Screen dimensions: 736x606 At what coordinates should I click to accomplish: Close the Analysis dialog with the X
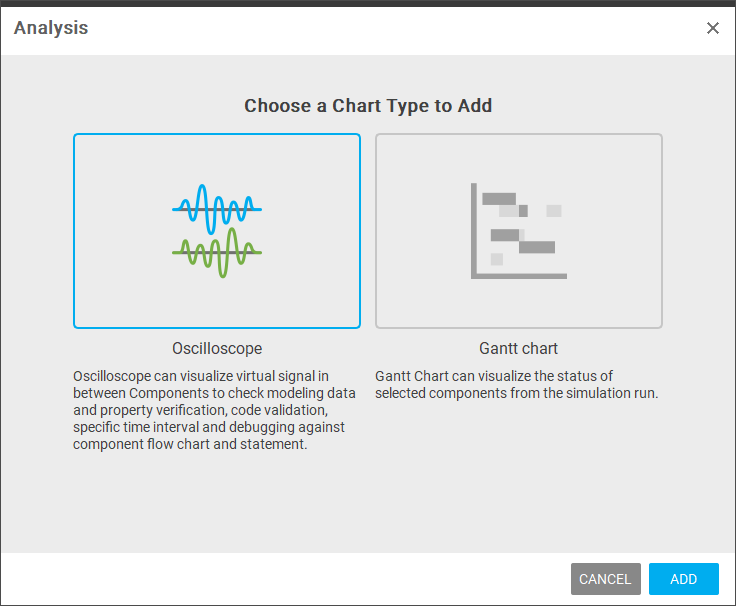(713, 28)
